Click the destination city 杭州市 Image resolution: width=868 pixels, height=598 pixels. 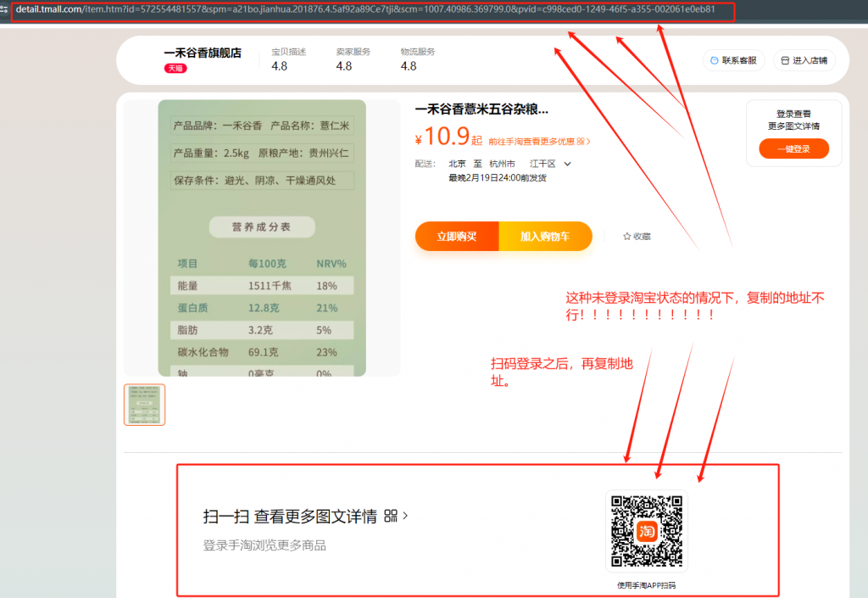click(x=502, y=164)
